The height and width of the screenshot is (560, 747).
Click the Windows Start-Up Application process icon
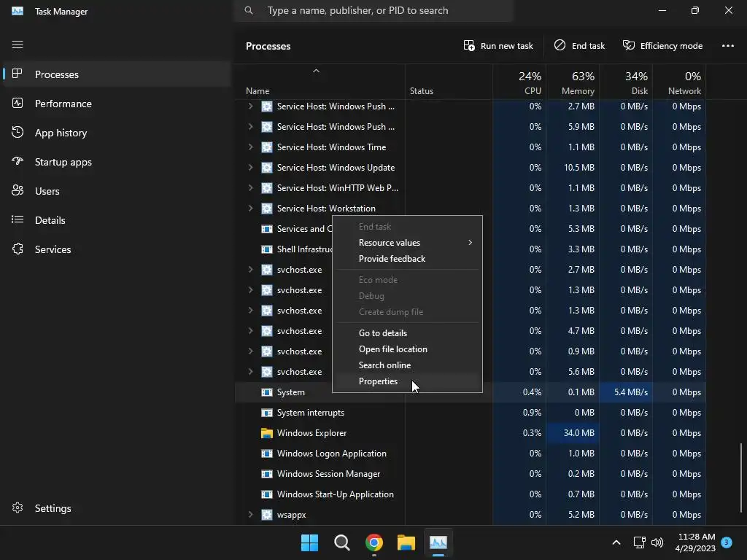tap(267, 494)
